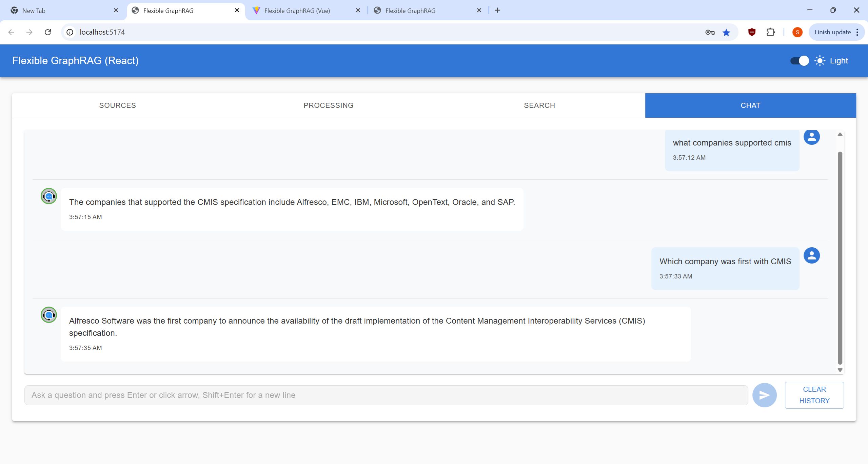868x464 pixels.
Task: Reload the page with the refresh icon
Action: 48,32
